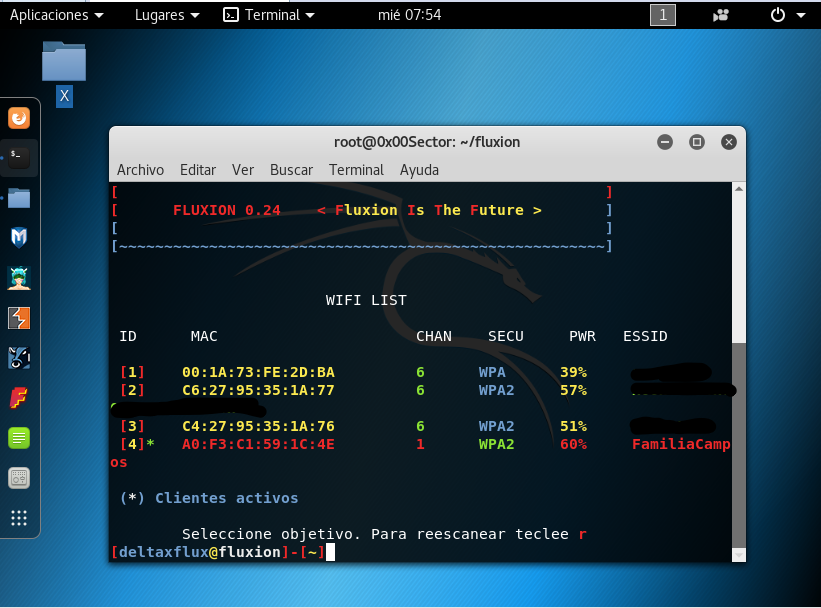This screenshot has width=821, height=608.
Task: Open the Lugares menu
Action: [x=167, y=15]
